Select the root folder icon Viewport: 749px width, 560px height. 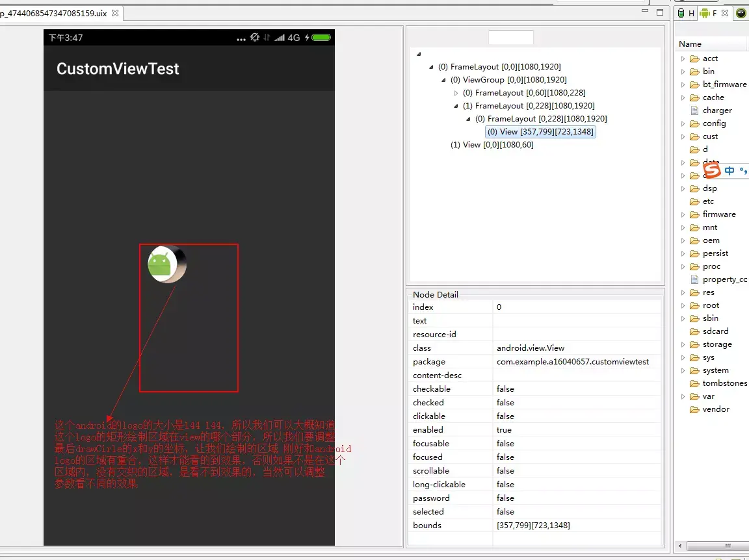(x=694, y=305)
